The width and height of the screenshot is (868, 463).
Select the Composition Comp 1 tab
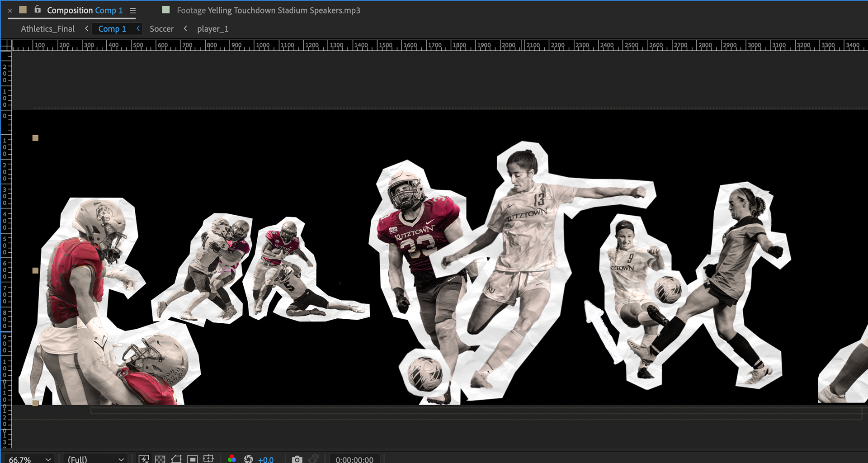tap(85, 10)
